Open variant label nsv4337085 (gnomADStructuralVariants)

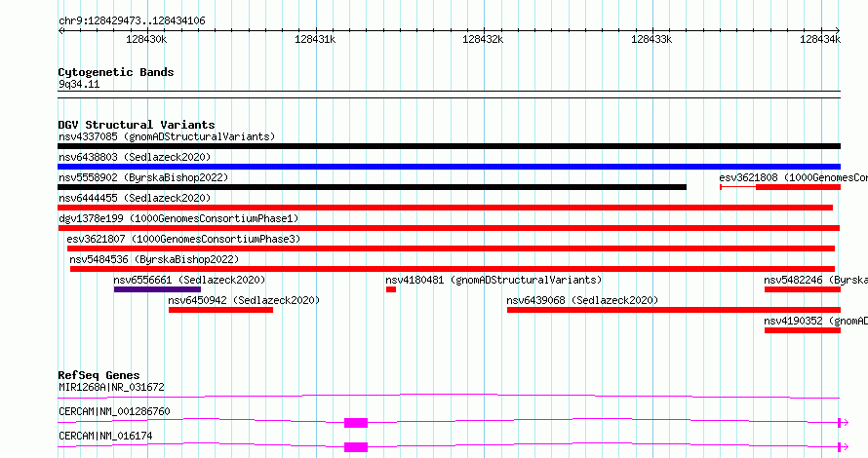pyautogui.click(x=167, y=136)
